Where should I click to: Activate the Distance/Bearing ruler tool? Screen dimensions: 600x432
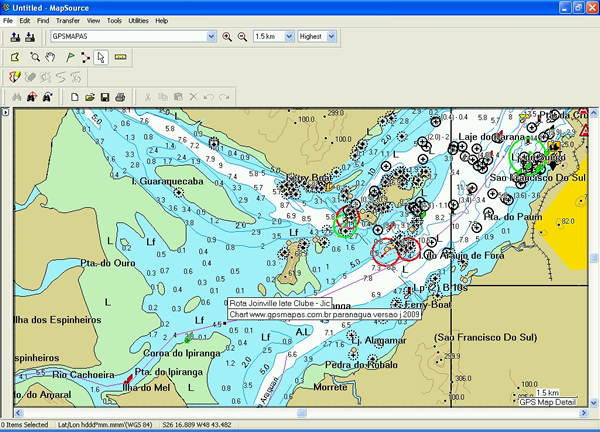pyautogui.click(x=120, y=57)
